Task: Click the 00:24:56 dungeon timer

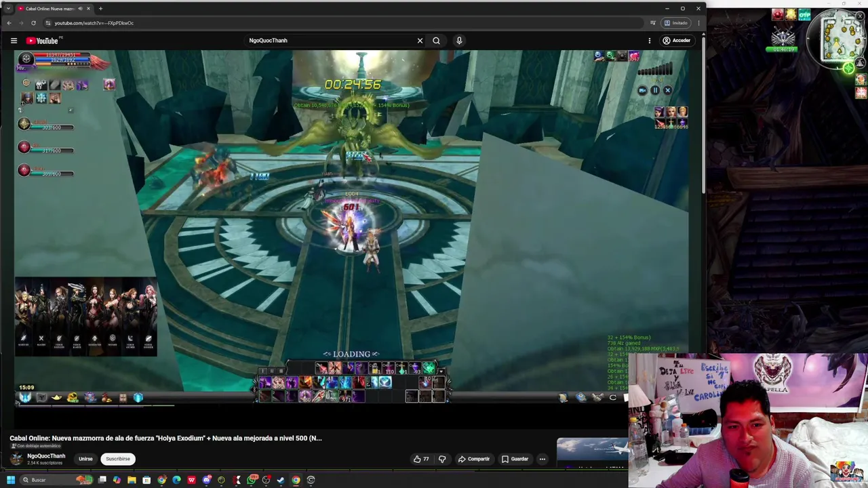Action: (353, 85)
